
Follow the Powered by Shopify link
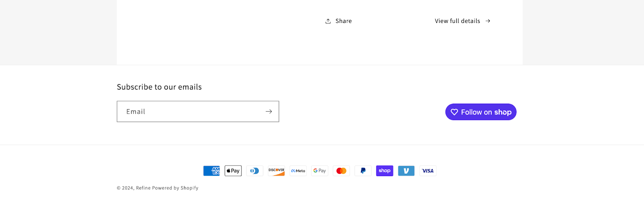coord(175,188)
